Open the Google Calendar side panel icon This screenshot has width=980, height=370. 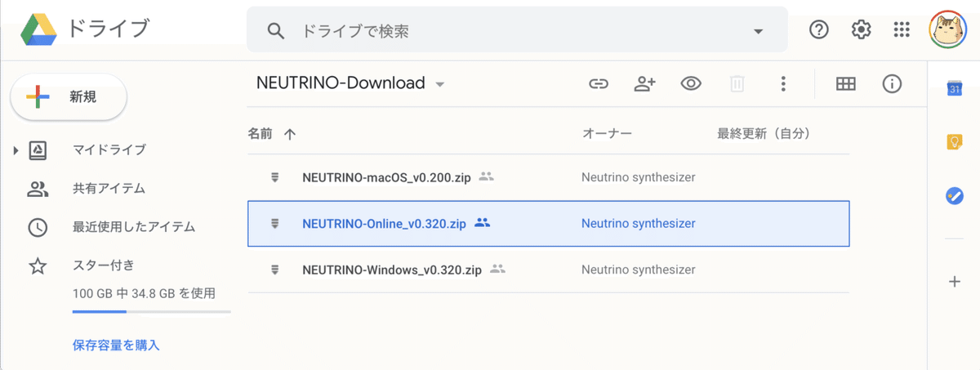(954, 88)
